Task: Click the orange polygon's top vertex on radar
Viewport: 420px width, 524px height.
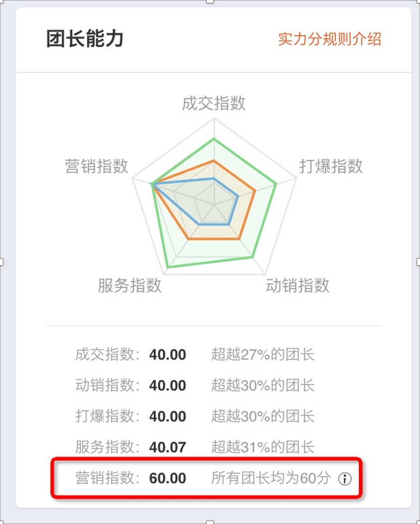Action: click(214, 161)
